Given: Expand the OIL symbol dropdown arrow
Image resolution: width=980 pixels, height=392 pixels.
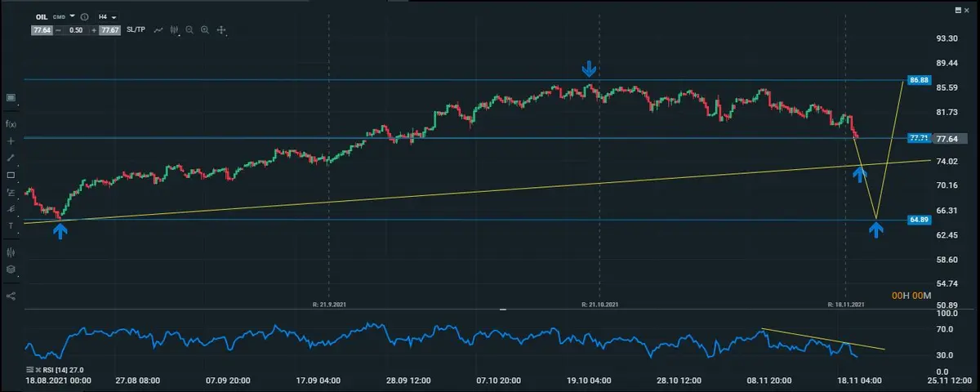Looking at the screenshot, I should pyautogui.click(x=72, y=16).
